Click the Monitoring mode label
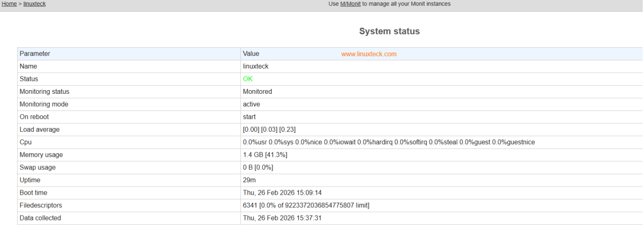The width and height of the screenshot is (644, 230). pyautogui.click(x=44, y=104)
